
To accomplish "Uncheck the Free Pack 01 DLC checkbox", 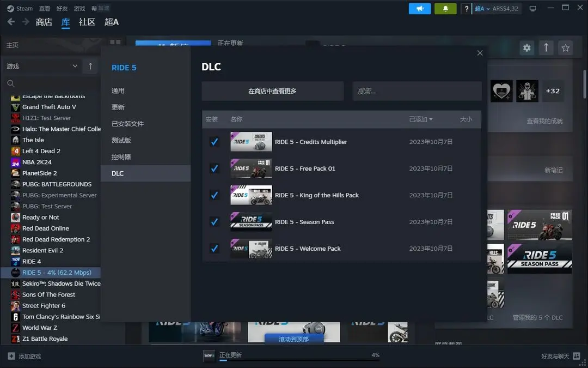I will click(214, 168).
